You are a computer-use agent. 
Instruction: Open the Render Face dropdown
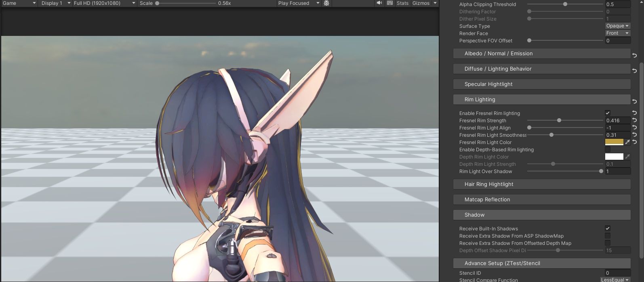pos(617,33)
